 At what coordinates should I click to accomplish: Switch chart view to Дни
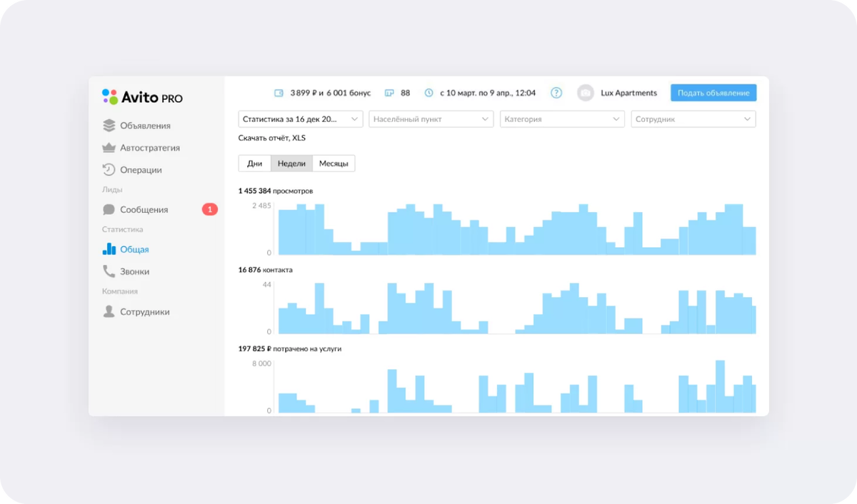point(254,163)
